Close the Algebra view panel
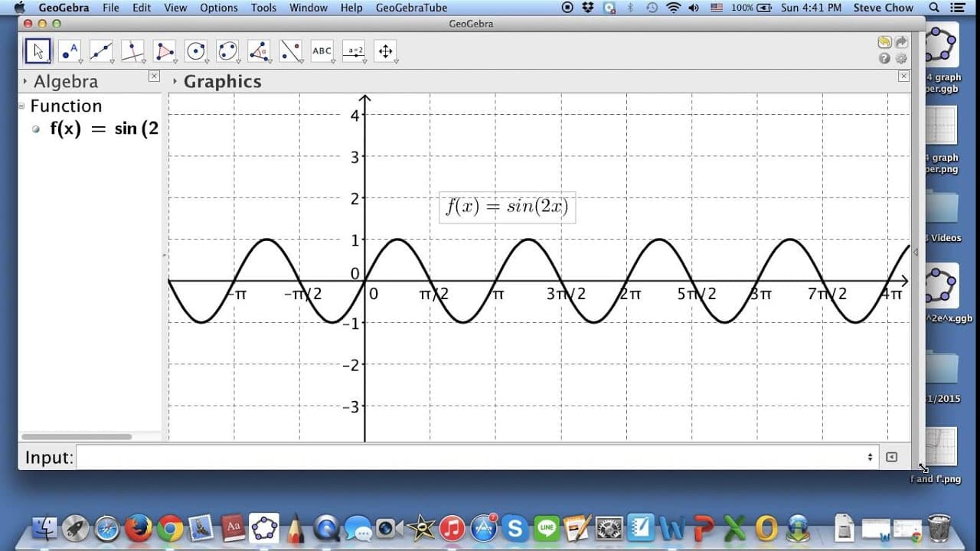This screenshot has height=551, width=980. click(154, 77)
